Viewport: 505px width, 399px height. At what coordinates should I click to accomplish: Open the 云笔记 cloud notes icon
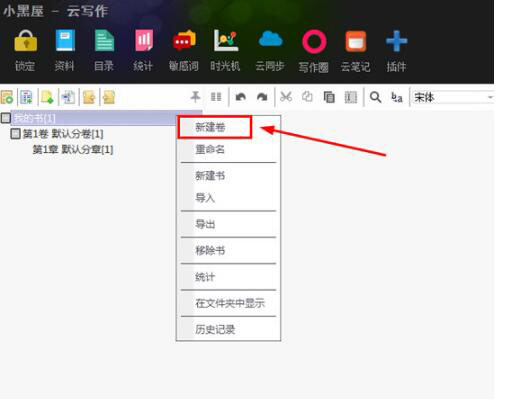coord(356,42)
